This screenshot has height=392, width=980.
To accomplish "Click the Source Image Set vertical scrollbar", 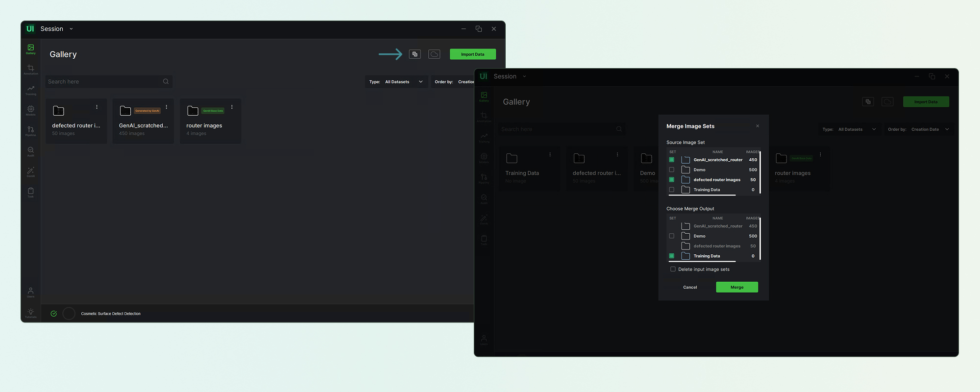I will click(x=760, y=172).
